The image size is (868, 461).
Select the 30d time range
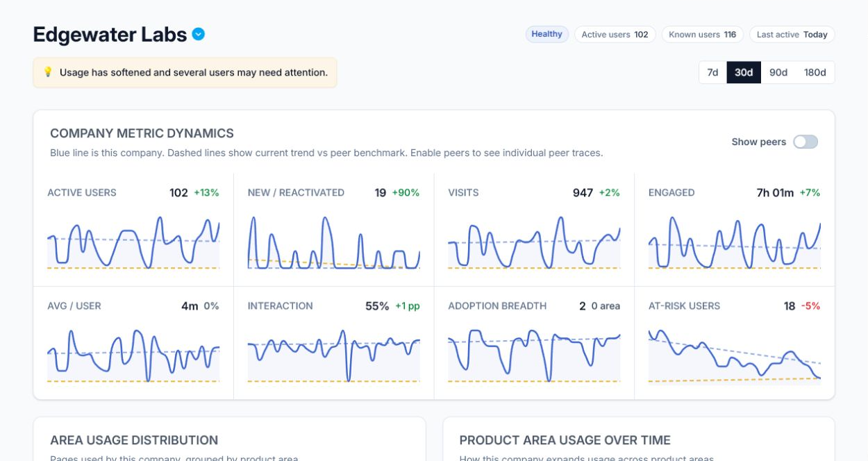[744, 72]
